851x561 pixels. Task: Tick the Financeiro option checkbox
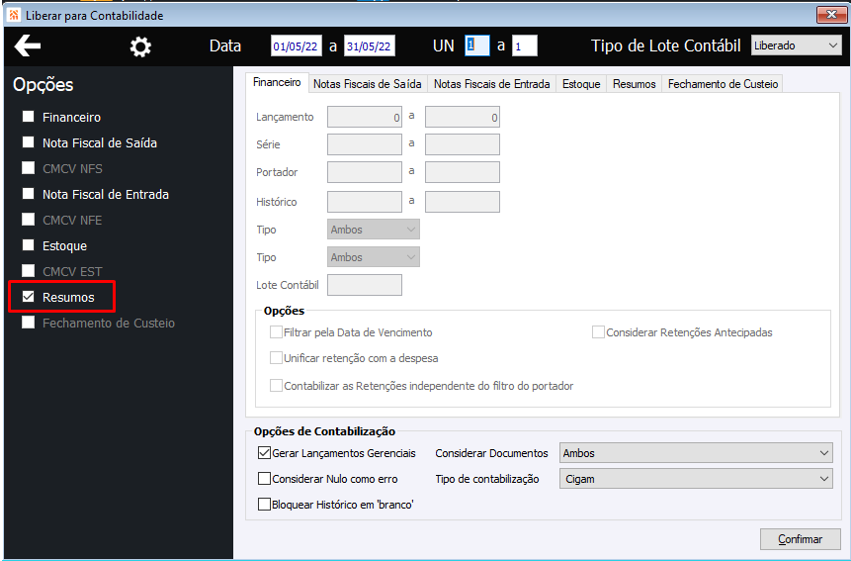[x=28, y=117]
